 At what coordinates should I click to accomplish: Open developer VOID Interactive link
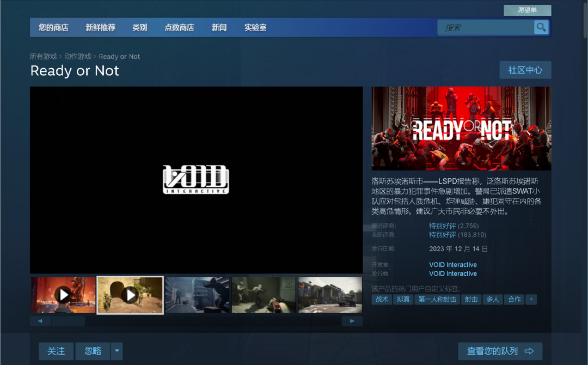[453, 265]
